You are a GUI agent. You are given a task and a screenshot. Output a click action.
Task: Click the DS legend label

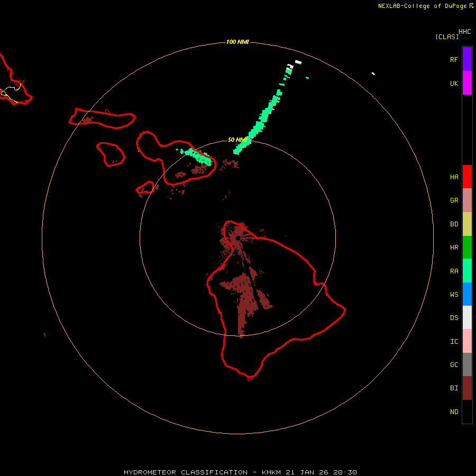point(454,317)
